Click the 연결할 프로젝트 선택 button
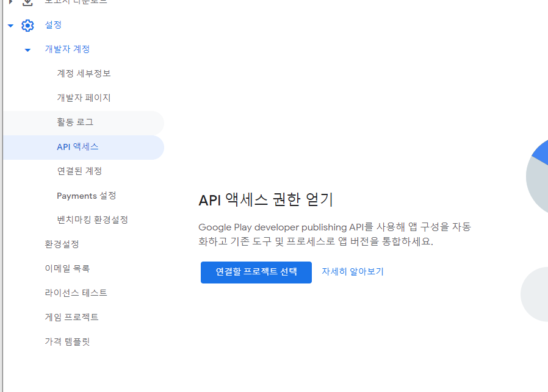Screen dimensions: 548x392 point(256,273)
